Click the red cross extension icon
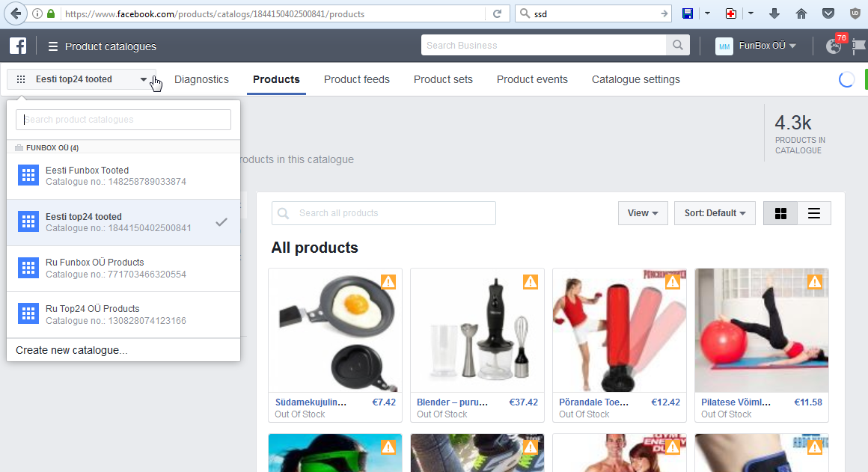The image size is (868, 472). [731, 13]
